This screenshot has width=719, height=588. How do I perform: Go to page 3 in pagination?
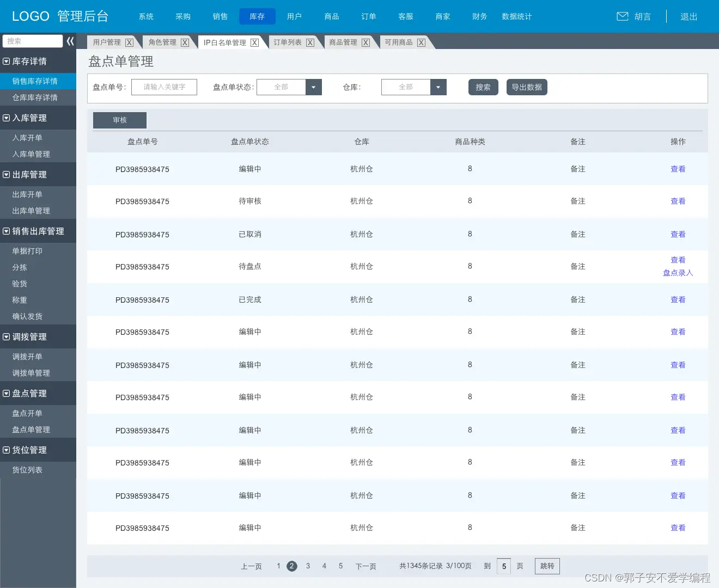pyautogui.click(x=308, y=566)
